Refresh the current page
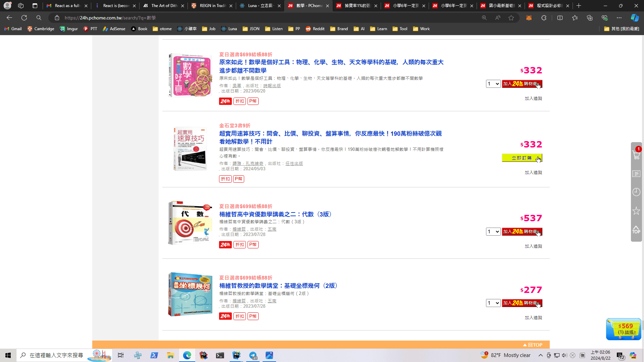 pyautogui.click(x=24, y=18)
